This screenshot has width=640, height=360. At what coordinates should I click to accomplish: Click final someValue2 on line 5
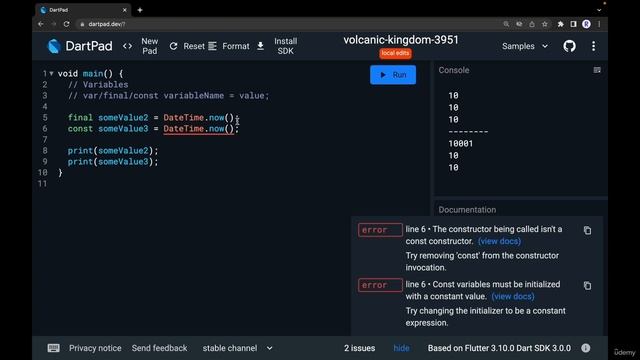[108, 118]
